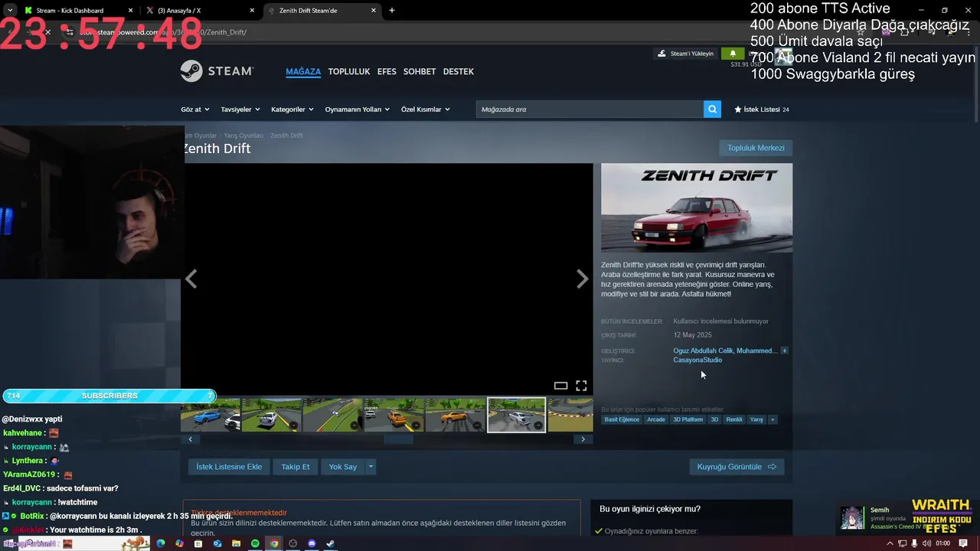Expand the Göz at menu
The width and height of the screenshot is (980, 551).
pyautogui.click(x=195, y=109)
